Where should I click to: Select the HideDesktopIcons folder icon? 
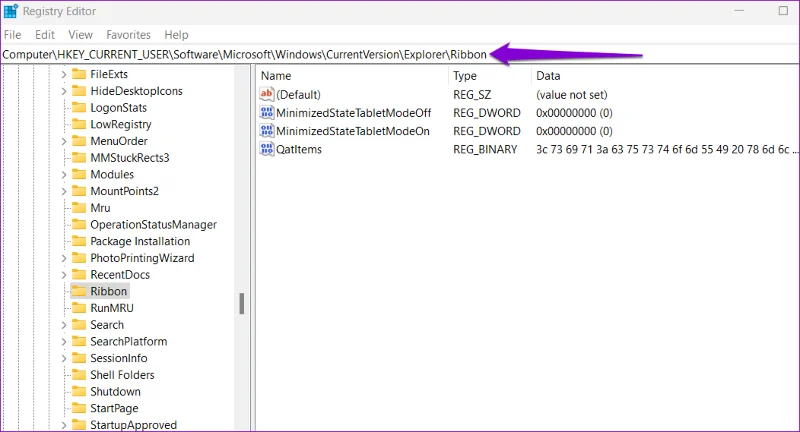pos(79,91)
